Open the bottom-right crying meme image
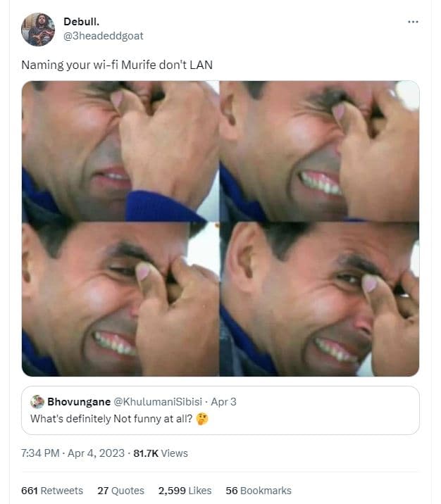Screen dimensions: 441x504 pos(319,299)
